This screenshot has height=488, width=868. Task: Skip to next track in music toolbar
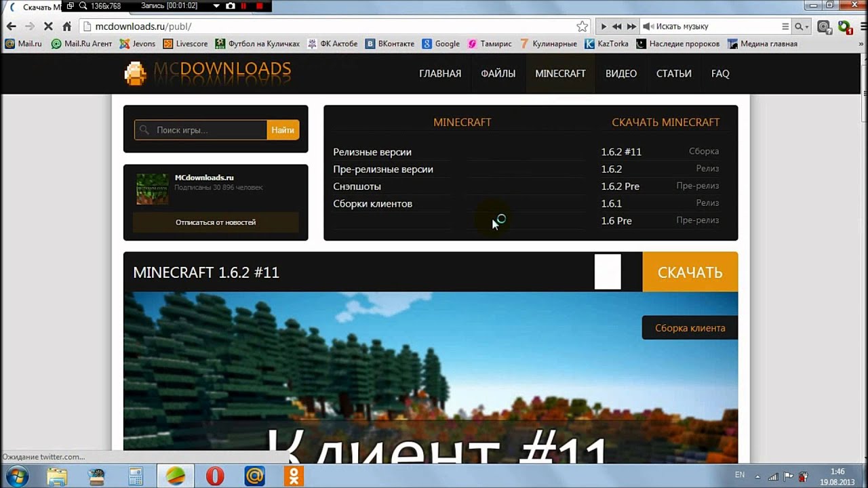(631, 26)
